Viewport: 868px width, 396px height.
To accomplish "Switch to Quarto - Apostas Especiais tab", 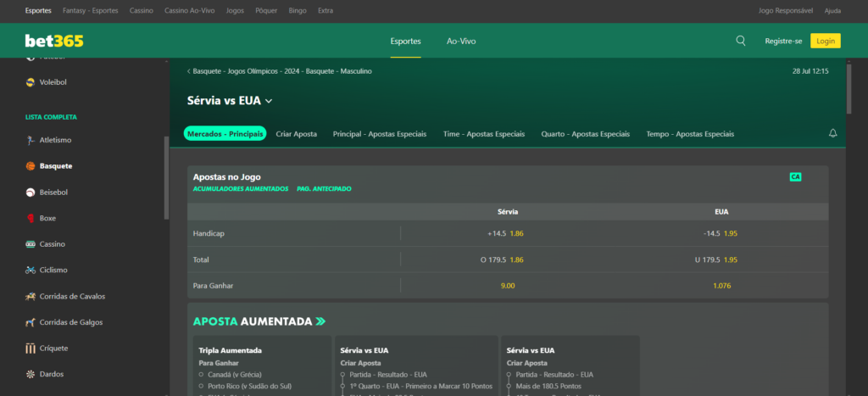I will [x=586, y=134].
